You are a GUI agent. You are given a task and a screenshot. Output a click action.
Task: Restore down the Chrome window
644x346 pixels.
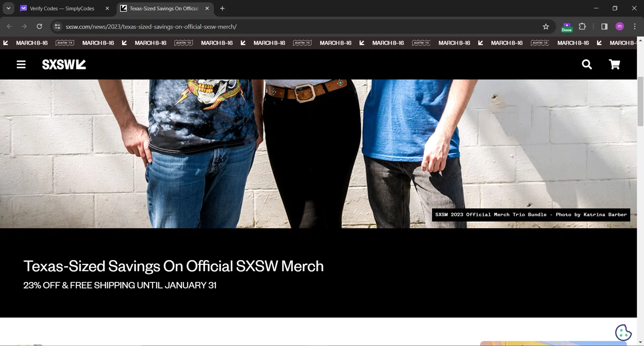point(615,8)
